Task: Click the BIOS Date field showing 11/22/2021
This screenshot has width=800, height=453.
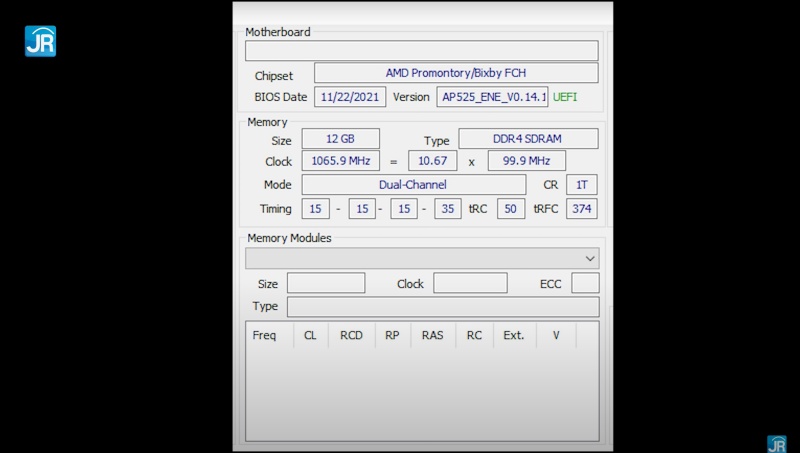Action: point(349,97)
